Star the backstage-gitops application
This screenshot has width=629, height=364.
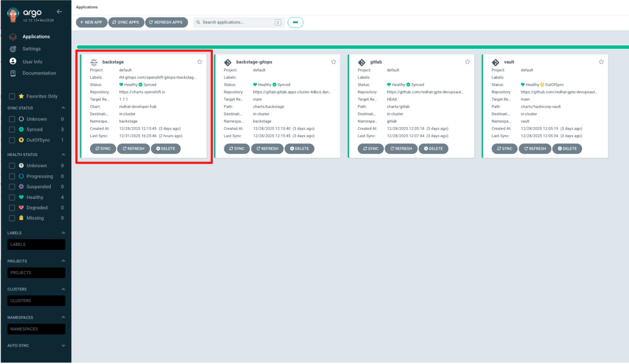pyautogui.click(x=333, y=62)
